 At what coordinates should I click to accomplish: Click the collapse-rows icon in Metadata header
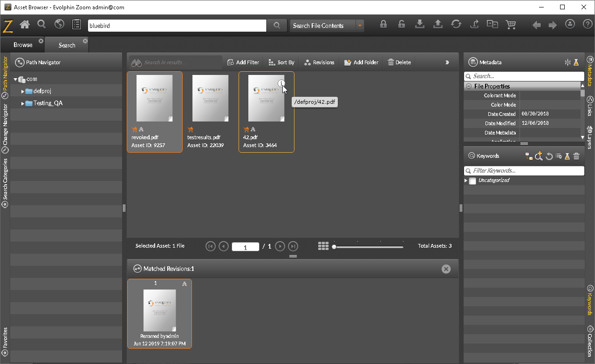[567, 62]
